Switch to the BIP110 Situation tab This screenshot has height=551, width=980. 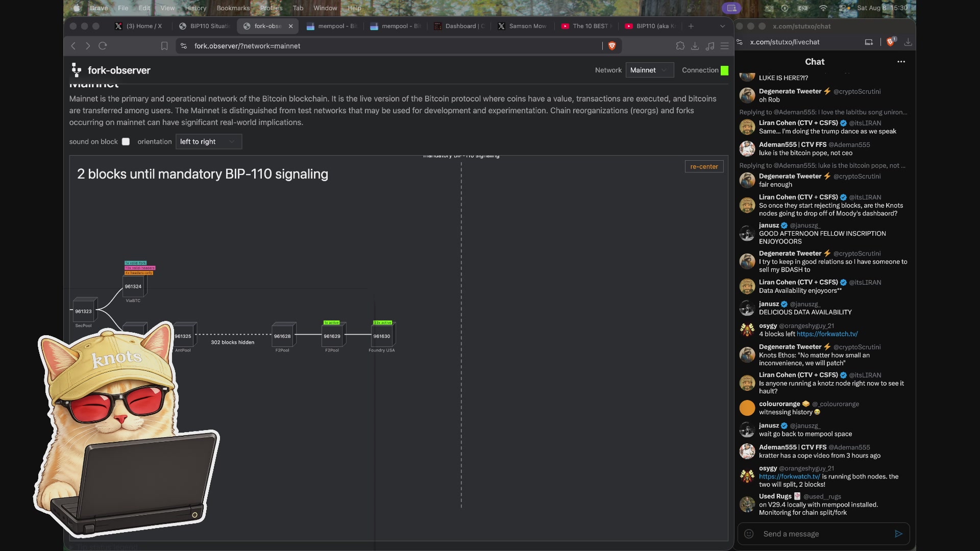(x=205, y=26)
